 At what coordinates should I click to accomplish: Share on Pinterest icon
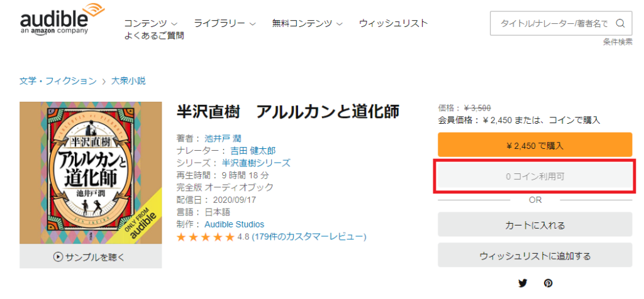coord(548,283)
